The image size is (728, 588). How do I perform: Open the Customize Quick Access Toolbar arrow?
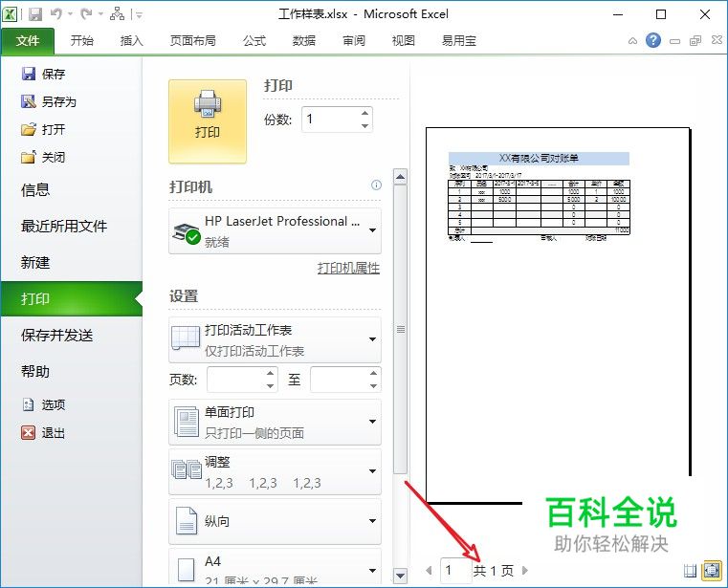tap(138, 15)
